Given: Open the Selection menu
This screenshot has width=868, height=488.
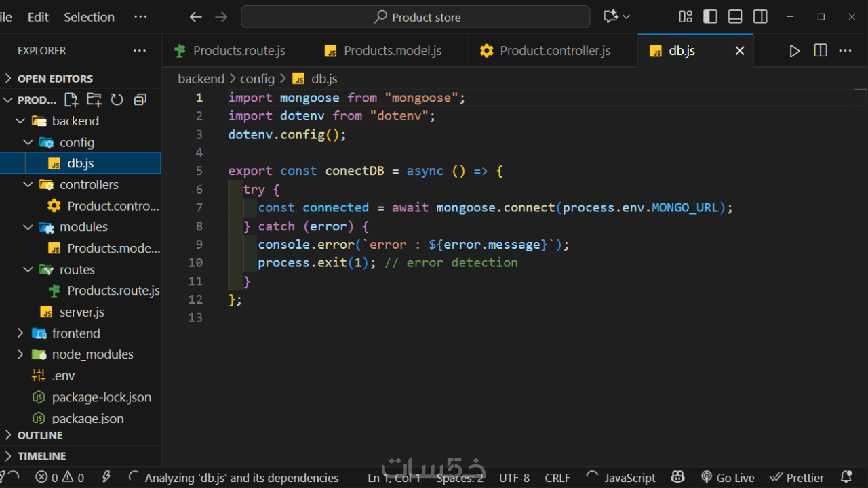Looking at the screenshot, I should click(x=89, y=17).
